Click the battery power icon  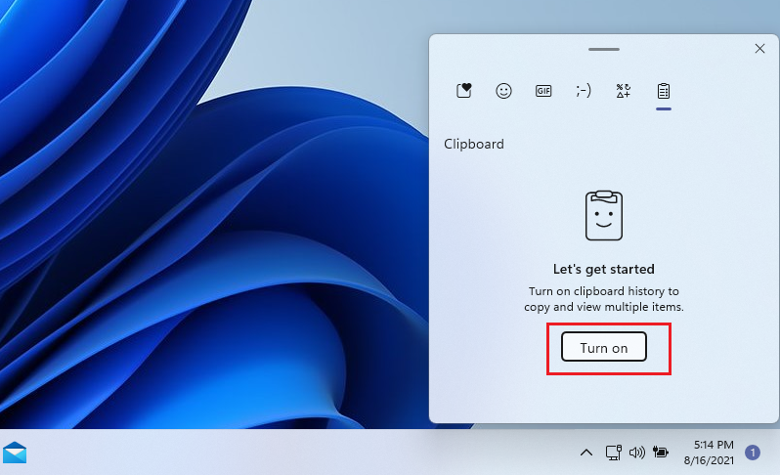[661, 452]
